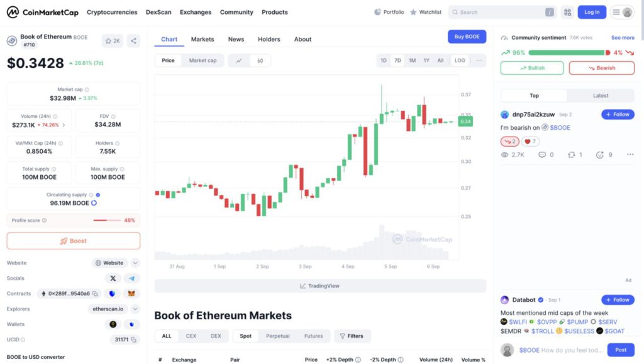Open the chart's more options ellipsis menu
Screen dimensions: 644x364
479,60
